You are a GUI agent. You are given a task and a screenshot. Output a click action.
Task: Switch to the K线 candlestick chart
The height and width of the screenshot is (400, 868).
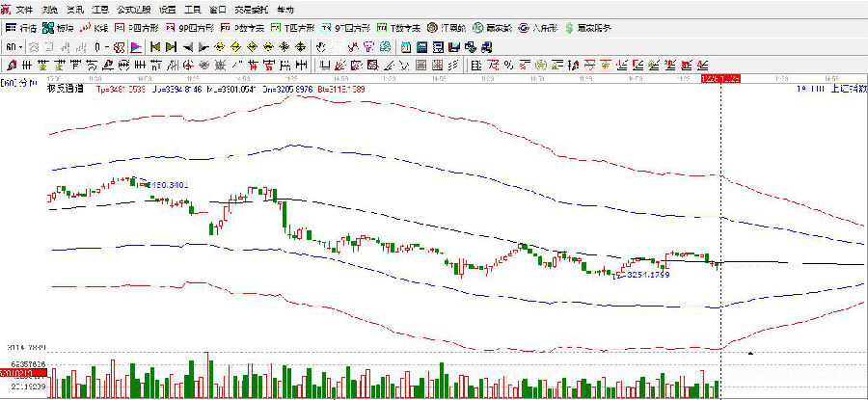(x=93, y=27)
